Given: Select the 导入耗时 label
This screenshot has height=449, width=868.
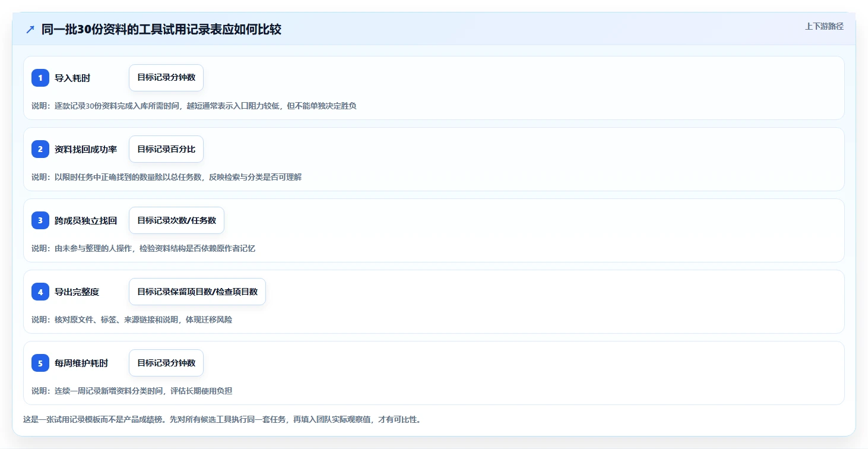Looking at the screenshot, I should pos(72,78).
